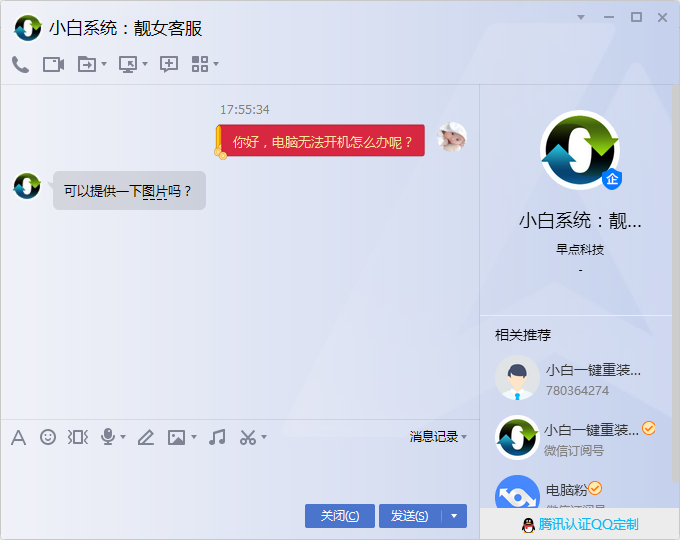Expand the send options arrow beside 发送
The height and width of the screenshot is (540, 680).
click(x=454, y=516)
